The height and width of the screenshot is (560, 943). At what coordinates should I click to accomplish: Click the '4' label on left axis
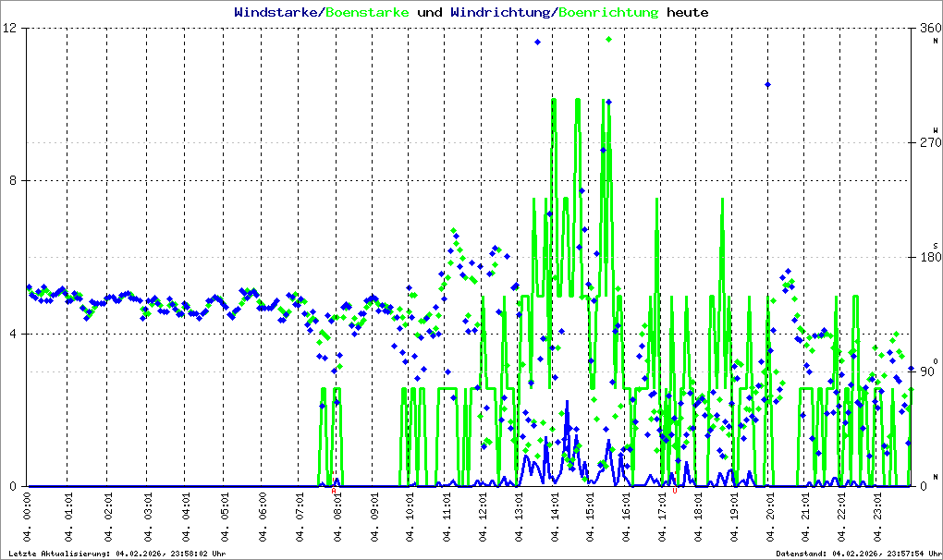[x=17, y=334]
